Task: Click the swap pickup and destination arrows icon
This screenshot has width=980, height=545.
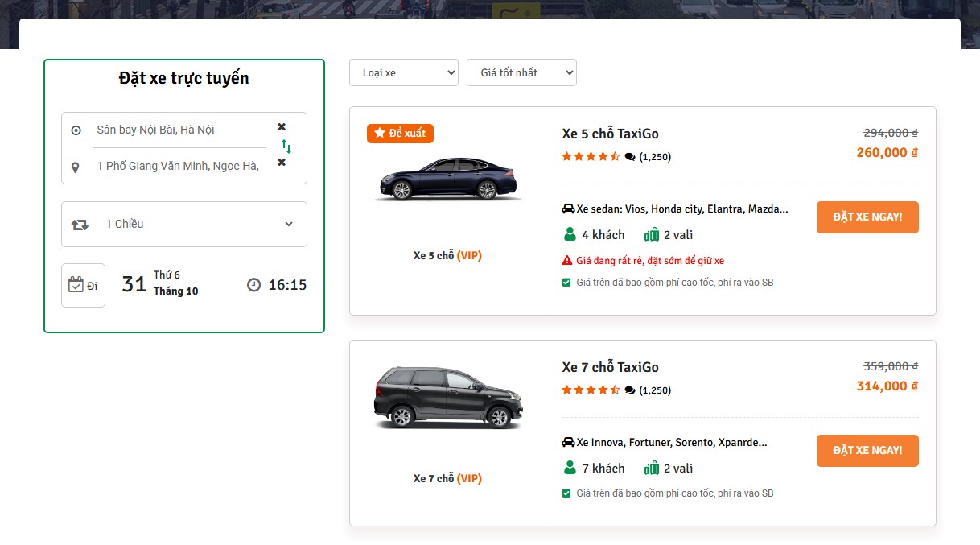Action: [286, 147]
